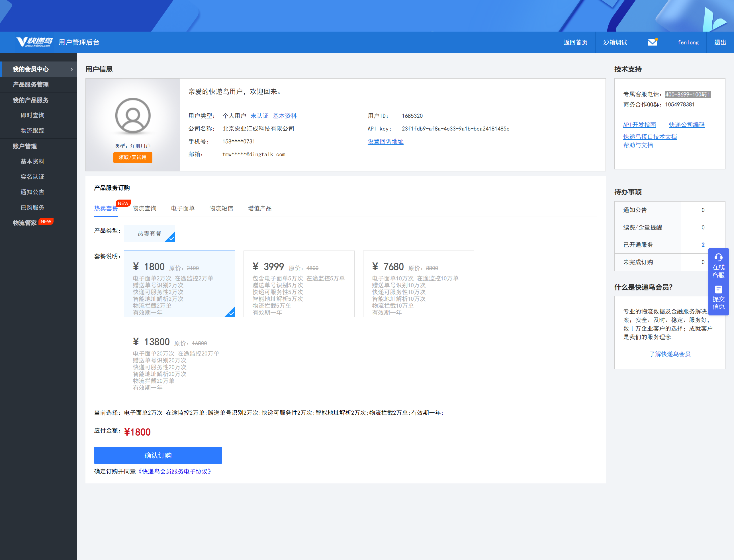Open 已购服务 in sidebar
Viewport: 734px width, 560px height.
pos(32,207)
